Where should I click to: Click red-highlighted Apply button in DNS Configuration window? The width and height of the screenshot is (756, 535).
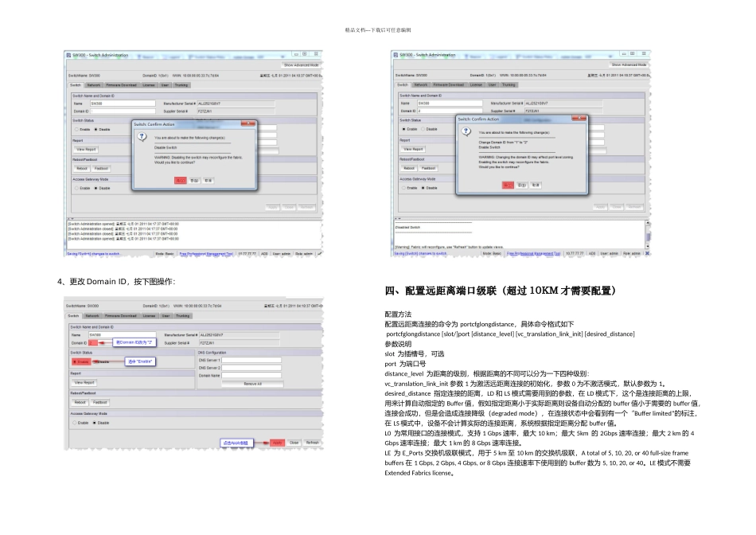tap(277, 443)
